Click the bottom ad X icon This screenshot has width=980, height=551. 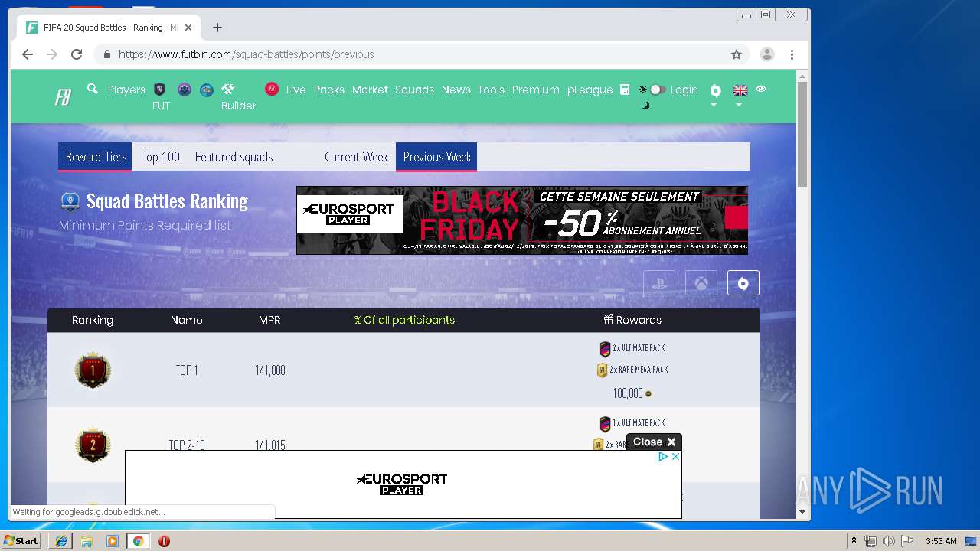coord(675,457)
